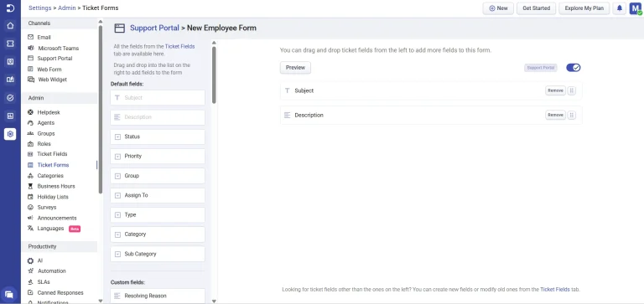Click the Helpdesk icon in Admin list

[x=30, y=112]
